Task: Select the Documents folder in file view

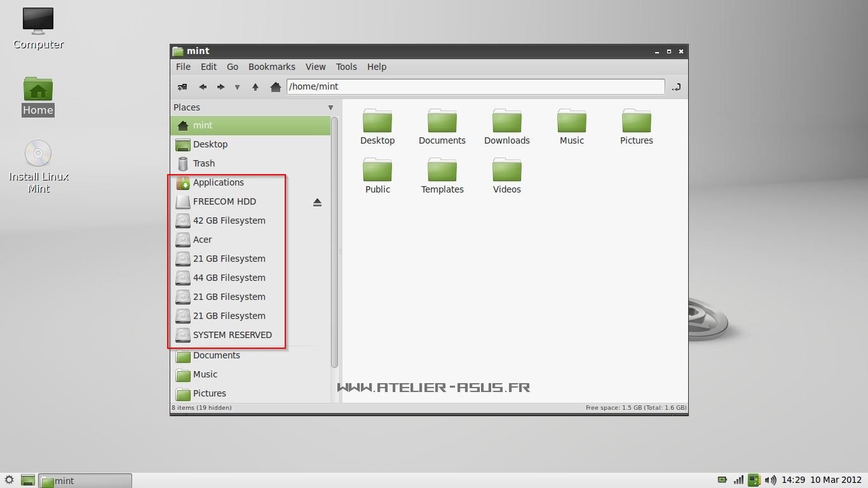Action: coord(442,127)
